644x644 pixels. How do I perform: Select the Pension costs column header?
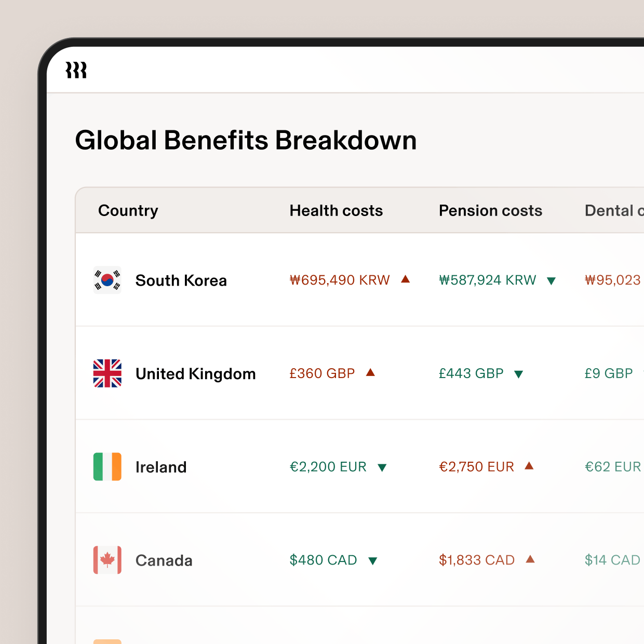pos(490,211)
